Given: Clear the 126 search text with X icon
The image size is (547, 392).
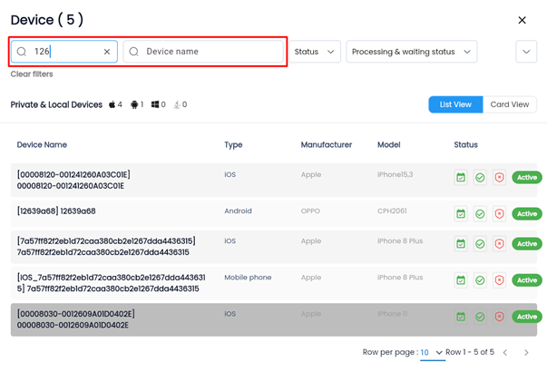Looking at the screenshot, I should [107, 52].
